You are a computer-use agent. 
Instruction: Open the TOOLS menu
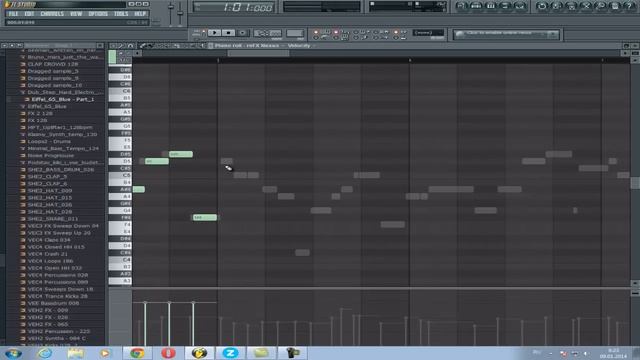pos(121,14)
